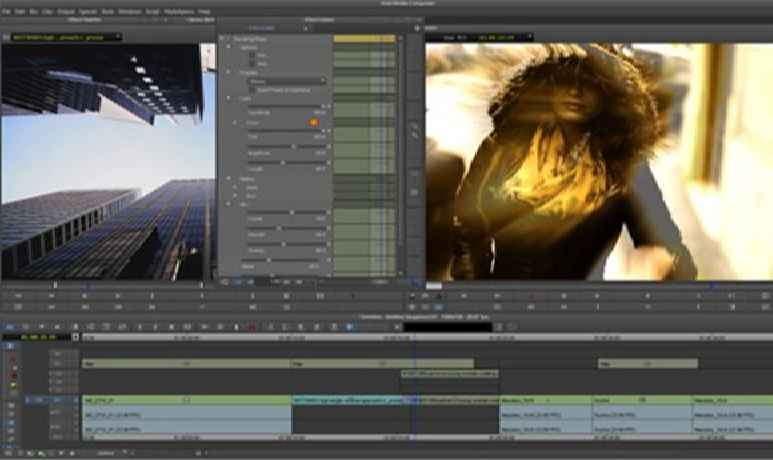Enable the checkbox below the Effect Editor dropdown
Viewport: 773px width, 460px height.
point(252,90)
